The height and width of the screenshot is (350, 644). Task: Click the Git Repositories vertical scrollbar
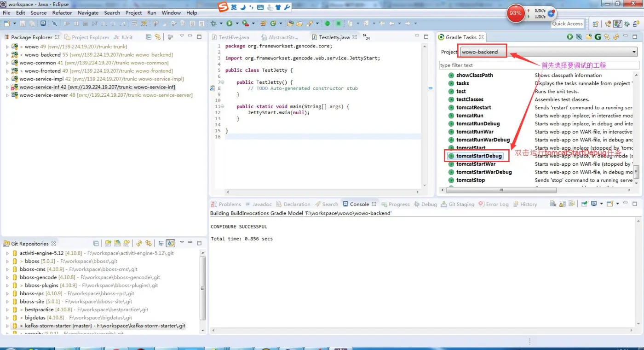coord(203,288)
